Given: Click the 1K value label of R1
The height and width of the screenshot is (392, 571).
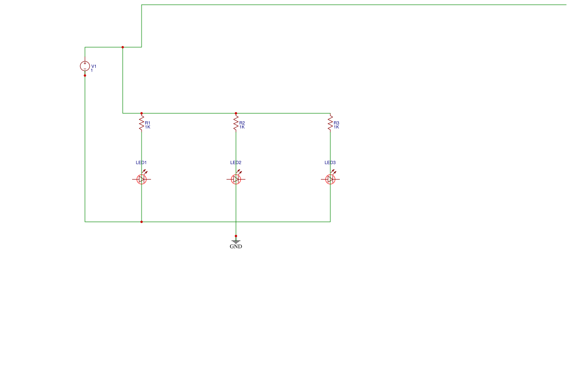Looking at the screenshot, I should click(x=149, y=127).
